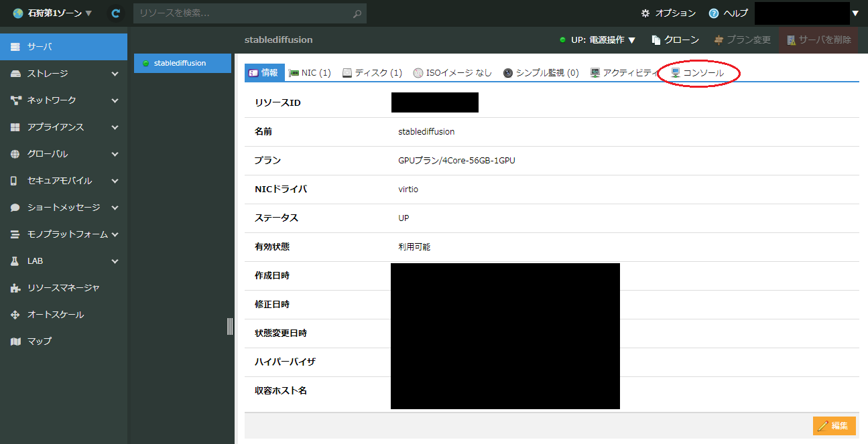Select the サーバ sidebar item

point(63,47)
